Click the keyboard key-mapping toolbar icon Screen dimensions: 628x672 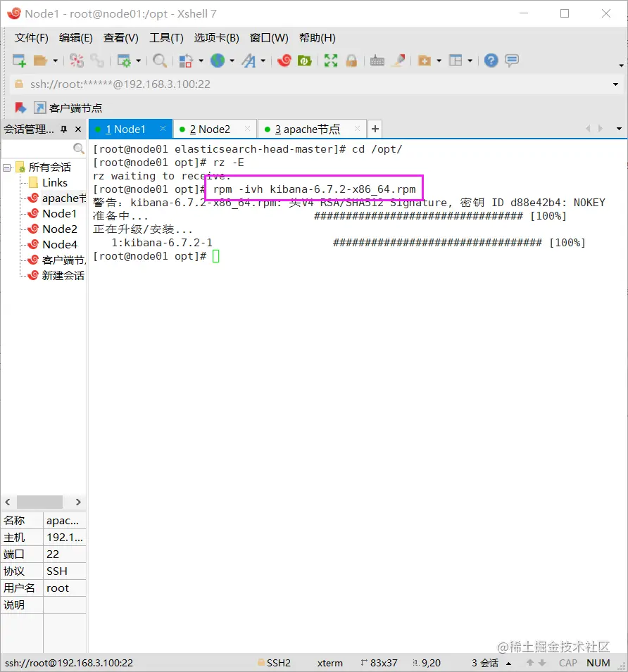point(377,61)
